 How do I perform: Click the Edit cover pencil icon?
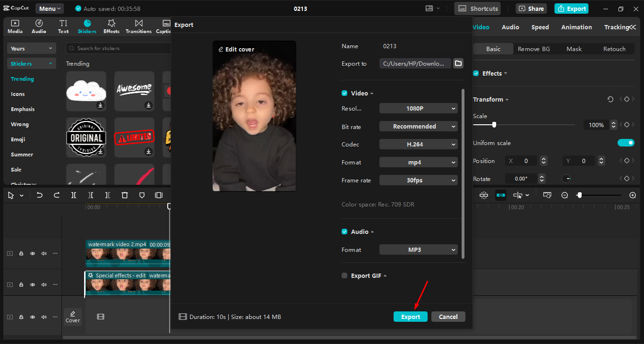(x=221, y=49)
